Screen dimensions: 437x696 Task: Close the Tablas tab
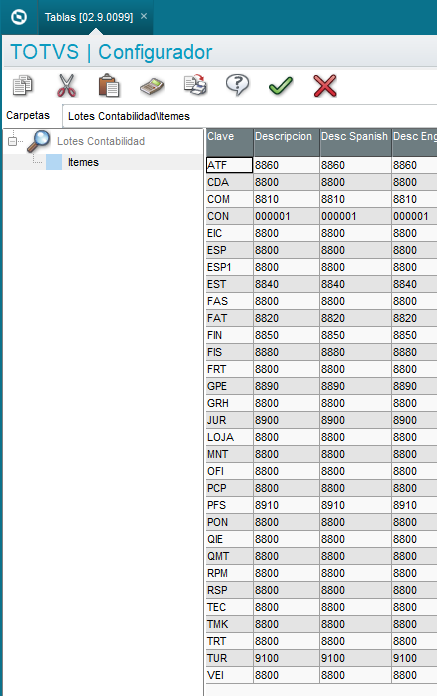tap(144, 16)
